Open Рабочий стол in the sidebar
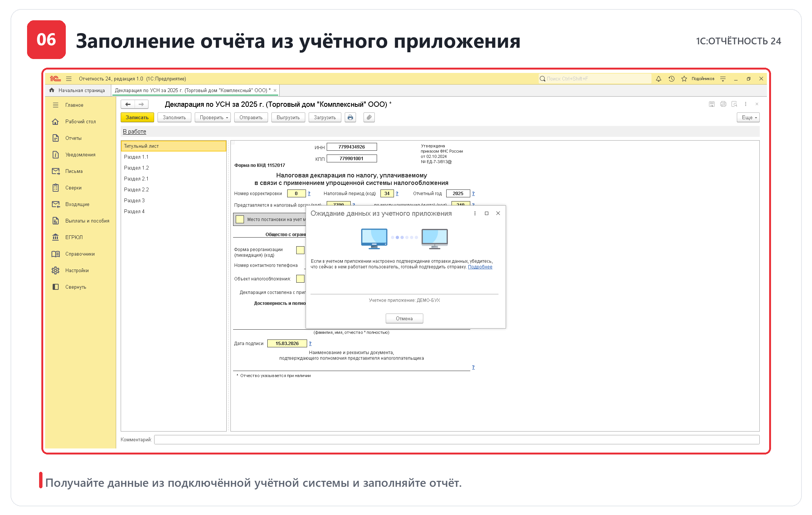Image resolution: width=812 pixels, height=515 pixels. (80, 121)
